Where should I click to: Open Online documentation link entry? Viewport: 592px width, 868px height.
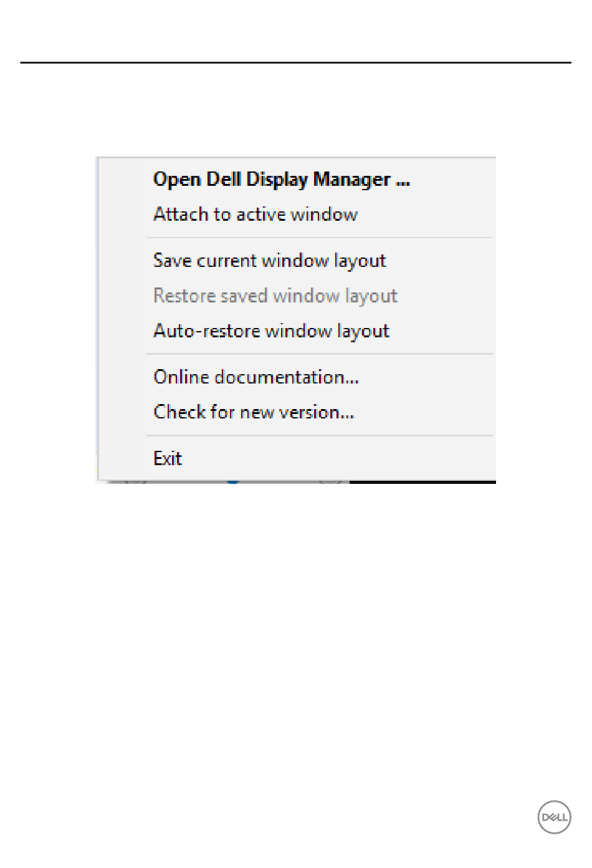255,377
